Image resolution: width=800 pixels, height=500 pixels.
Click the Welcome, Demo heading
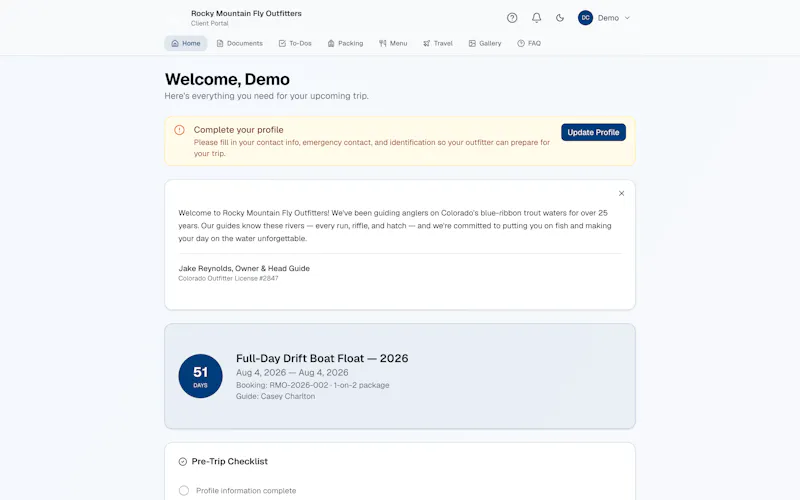tap(227, 79)
